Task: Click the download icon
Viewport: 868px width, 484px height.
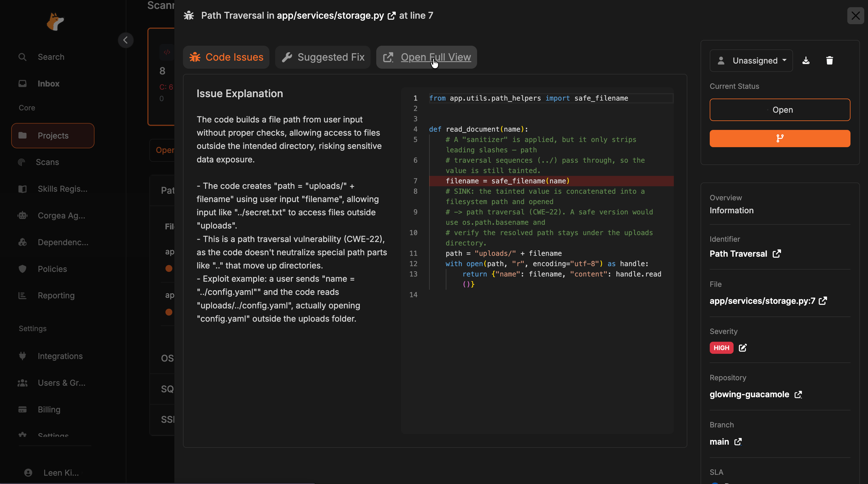Action: click(x=806, y=61)
